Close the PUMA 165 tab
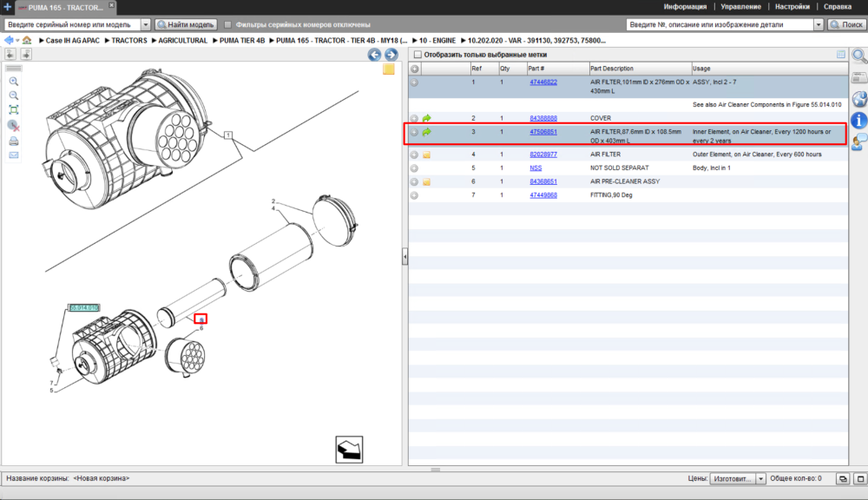Image resolution: width=868 pixels, height=500 pixels. click(111, 5)
